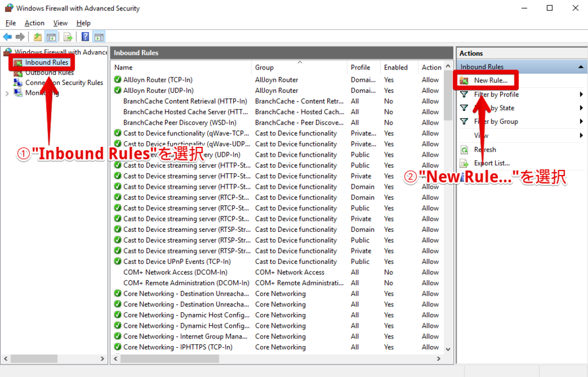Click rules list scroll down arrow

(x=448, y=349)
